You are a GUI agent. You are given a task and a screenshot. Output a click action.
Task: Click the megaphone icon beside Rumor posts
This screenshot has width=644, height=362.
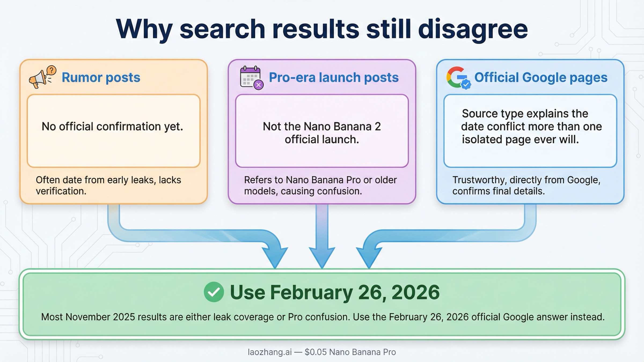click(x=41, y=78)
